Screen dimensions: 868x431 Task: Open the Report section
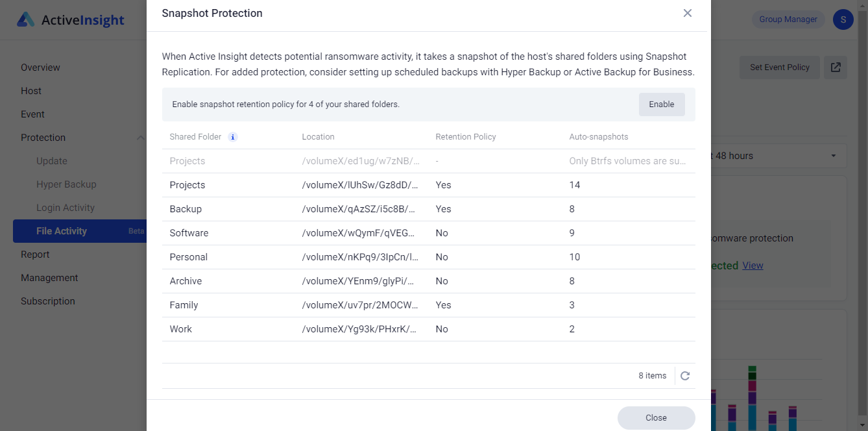point(35,254)
